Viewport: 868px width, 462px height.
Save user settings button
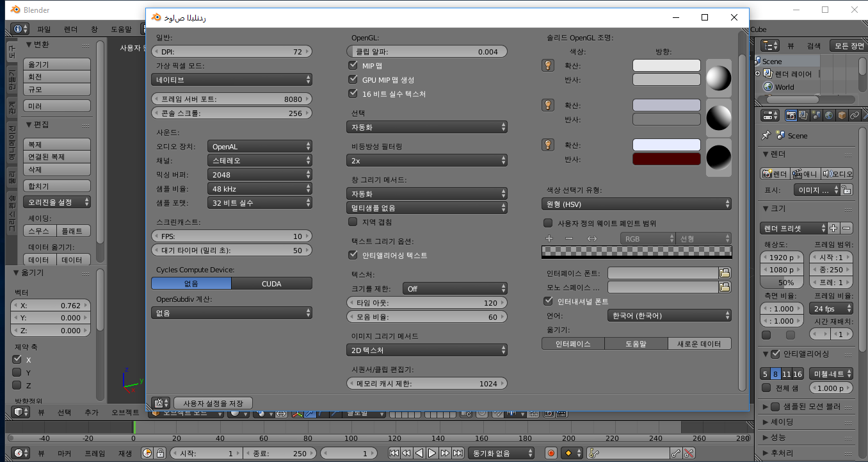coord(213,403)
